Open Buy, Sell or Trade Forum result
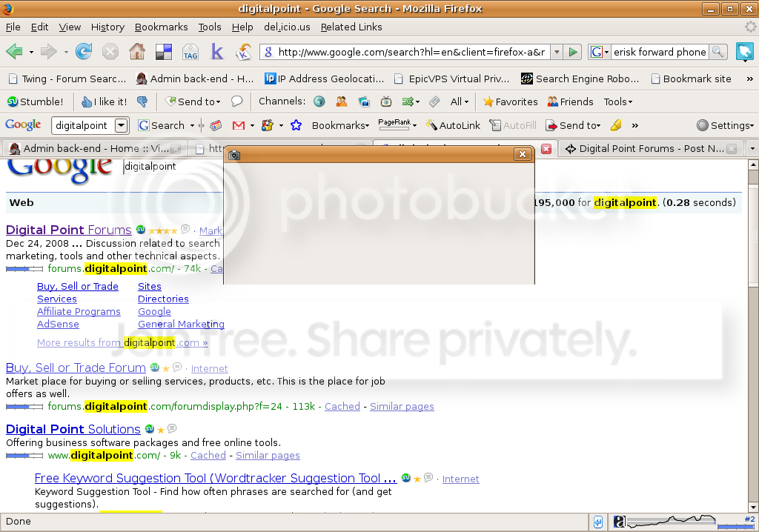This screenshot has width=759, height=532. (76, 368)
